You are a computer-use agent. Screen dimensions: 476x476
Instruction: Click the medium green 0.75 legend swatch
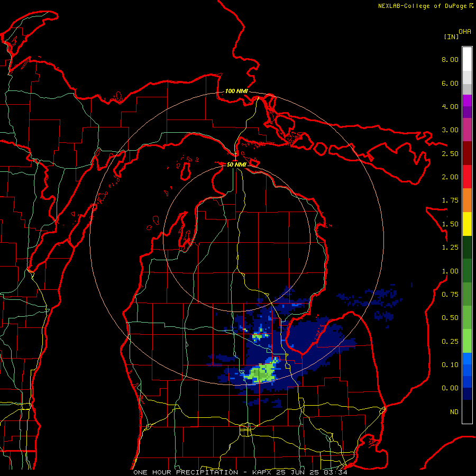467,294
